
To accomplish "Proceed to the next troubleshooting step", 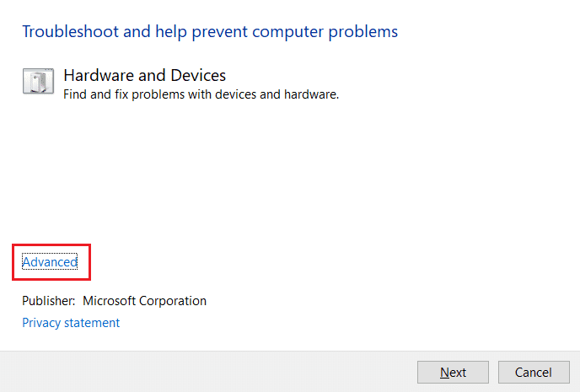I will (x=454, y=372).
